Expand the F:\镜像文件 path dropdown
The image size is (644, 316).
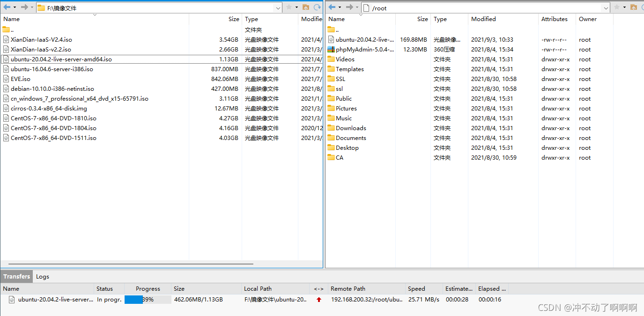pyautogui.click(x=278, y=8)
